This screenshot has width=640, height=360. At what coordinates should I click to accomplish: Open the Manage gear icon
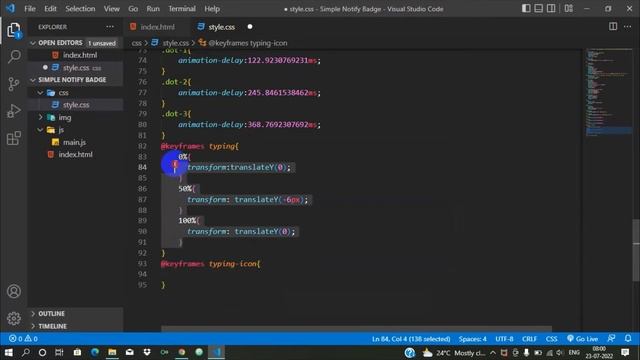click(x=14, y=318)
